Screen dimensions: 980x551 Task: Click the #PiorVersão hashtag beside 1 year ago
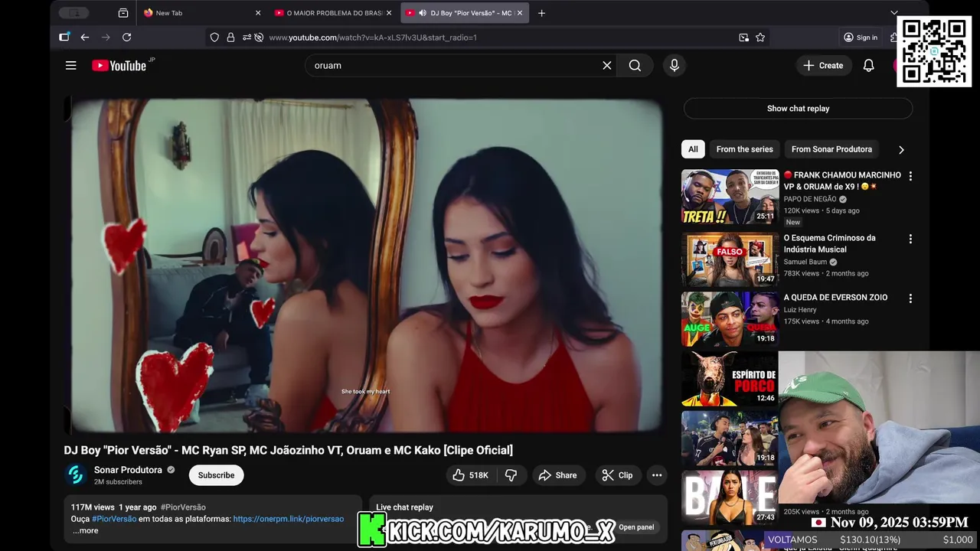point(183,507)
